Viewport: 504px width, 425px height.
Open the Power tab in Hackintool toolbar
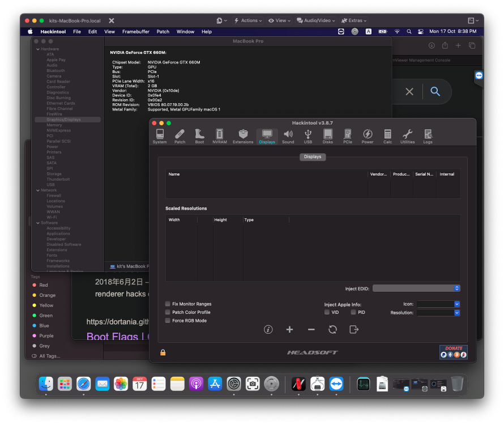[368, 137]
